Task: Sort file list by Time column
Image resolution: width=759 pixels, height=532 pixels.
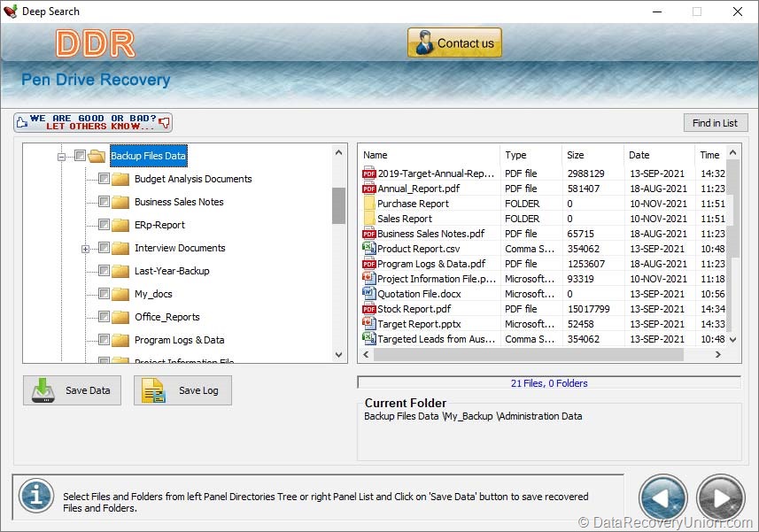Action: [710, 155]
